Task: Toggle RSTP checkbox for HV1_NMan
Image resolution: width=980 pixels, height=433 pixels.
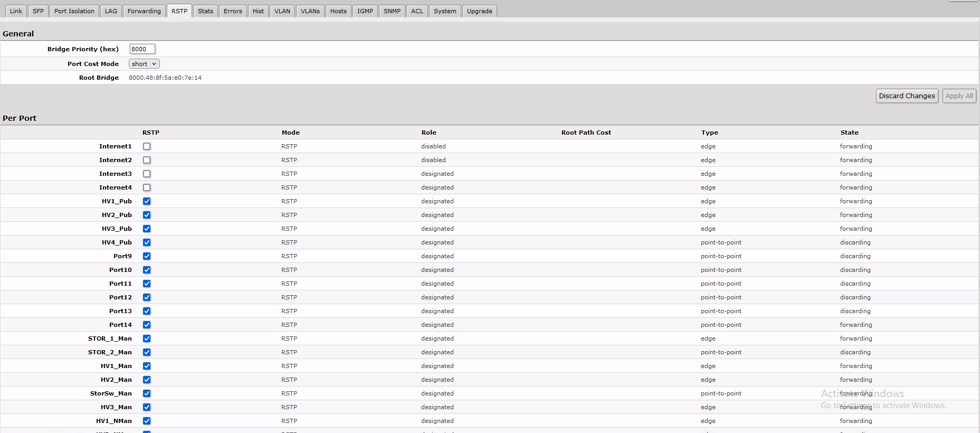Action: (147, 421)
